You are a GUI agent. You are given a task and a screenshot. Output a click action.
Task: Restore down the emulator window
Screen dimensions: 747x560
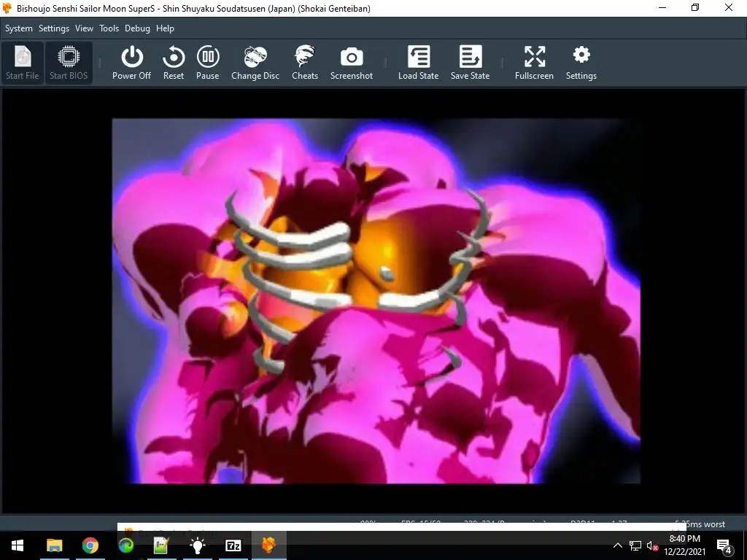pos(695,8)
